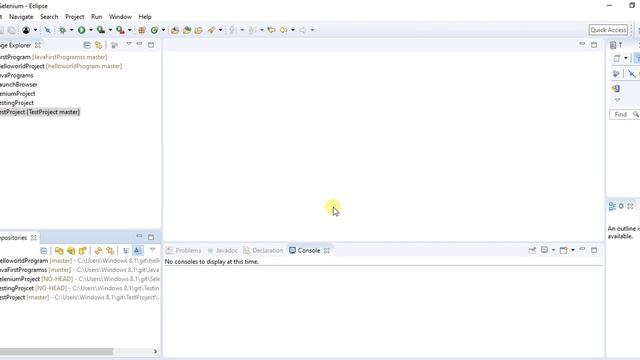
Task: Open the Run menu
Action: coord(97,17)
